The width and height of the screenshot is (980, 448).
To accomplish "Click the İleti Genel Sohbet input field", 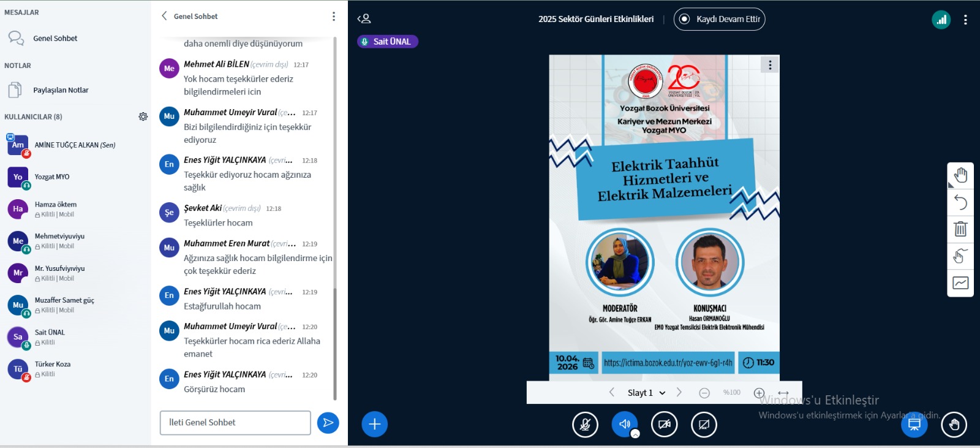I will [235, 422].
